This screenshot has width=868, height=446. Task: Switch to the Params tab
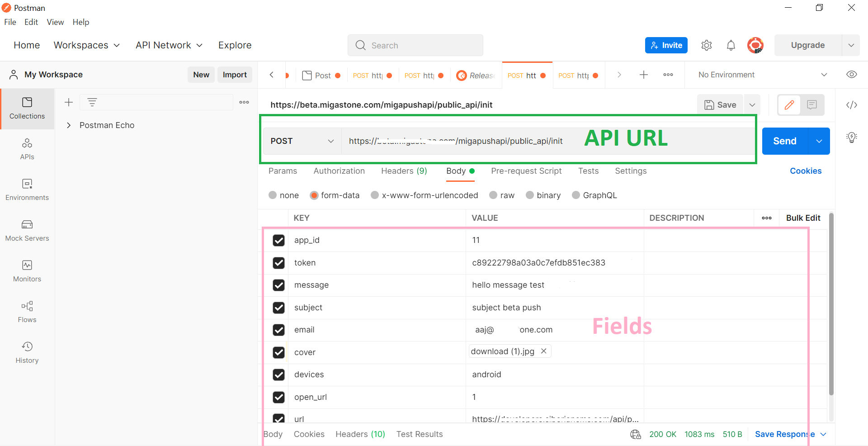tap(283, 171)
